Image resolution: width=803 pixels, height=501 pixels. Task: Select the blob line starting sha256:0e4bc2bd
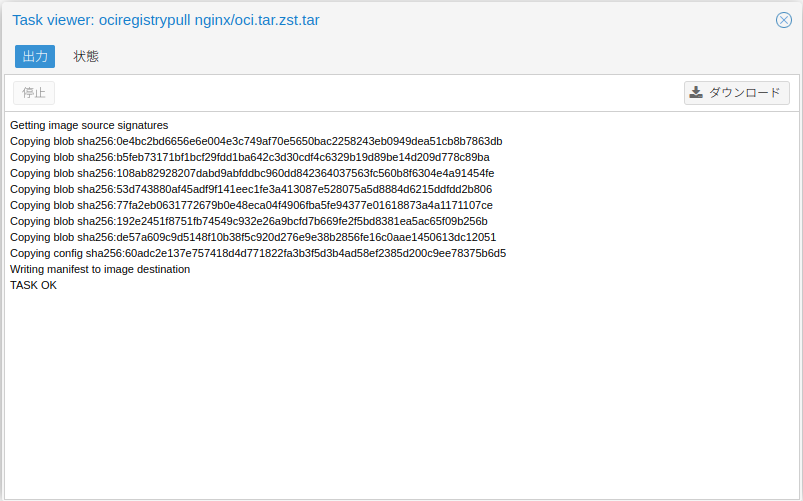tap(256, 141)
